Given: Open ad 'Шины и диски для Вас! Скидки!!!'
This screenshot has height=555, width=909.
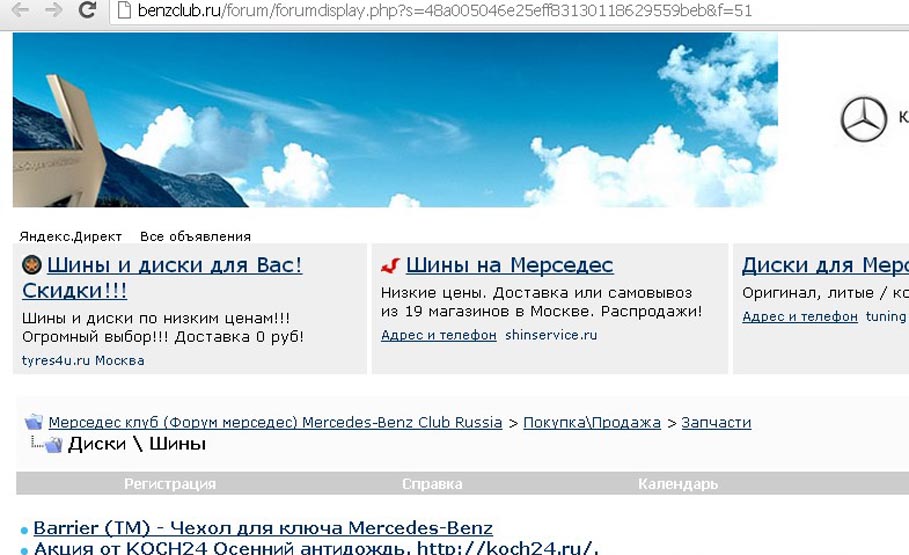Looking at the screenshot, I should pos(162,277).
